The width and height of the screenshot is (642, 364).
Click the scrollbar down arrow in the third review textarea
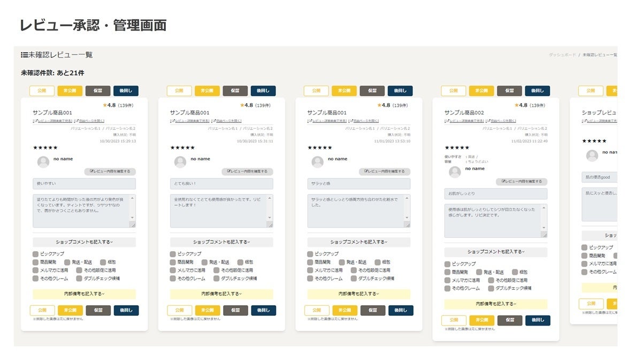[407, 218]
